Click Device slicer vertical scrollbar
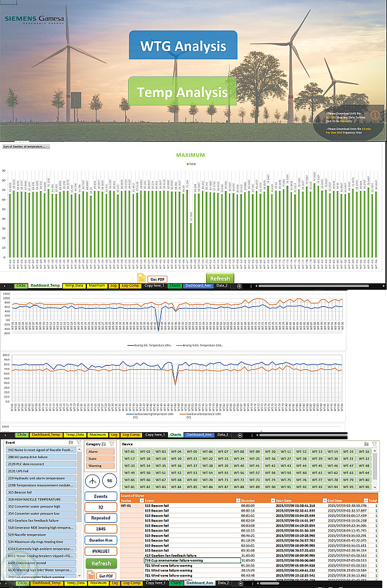 coord(375,469)
